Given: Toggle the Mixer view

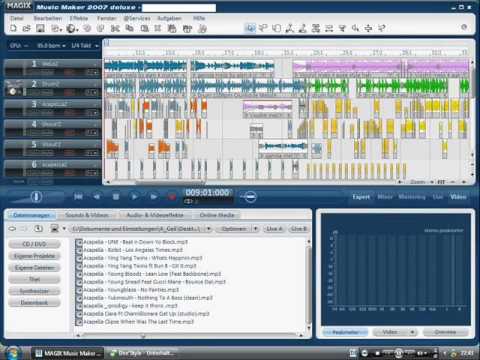Looking at the screenshot, I should click(385, 197).
